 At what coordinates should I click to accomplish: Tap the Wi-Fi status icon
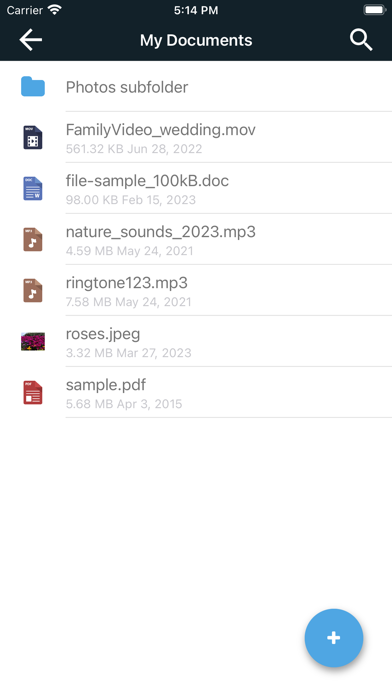tap(55, 9)
